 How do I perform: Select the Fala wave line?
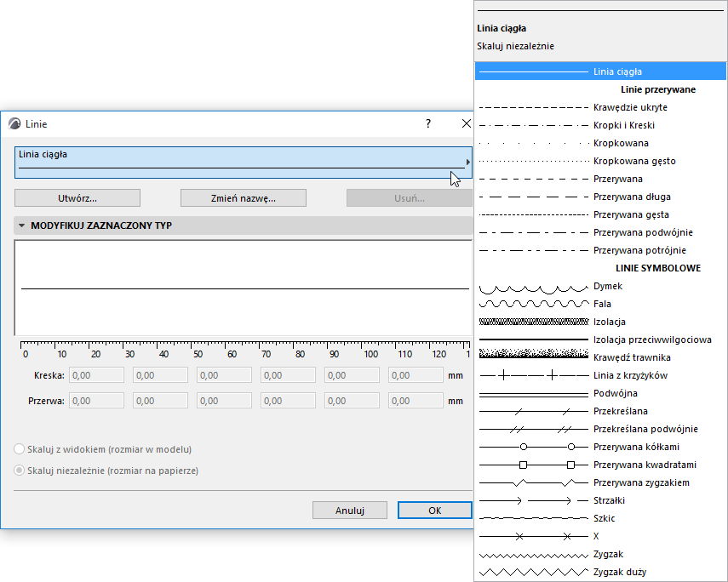(600, 304)
